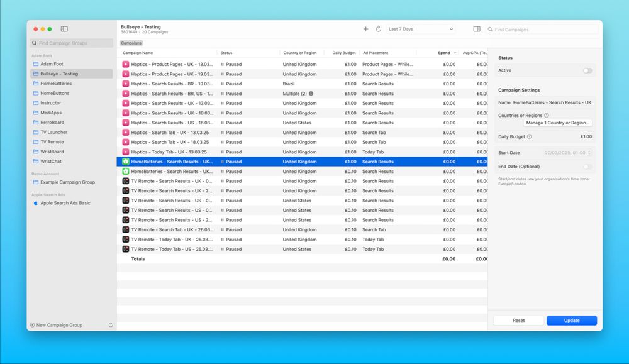629x364 pixels.
Task: Edit the Daily Budget £1.00 value field
Action: [x=586, y=136]
